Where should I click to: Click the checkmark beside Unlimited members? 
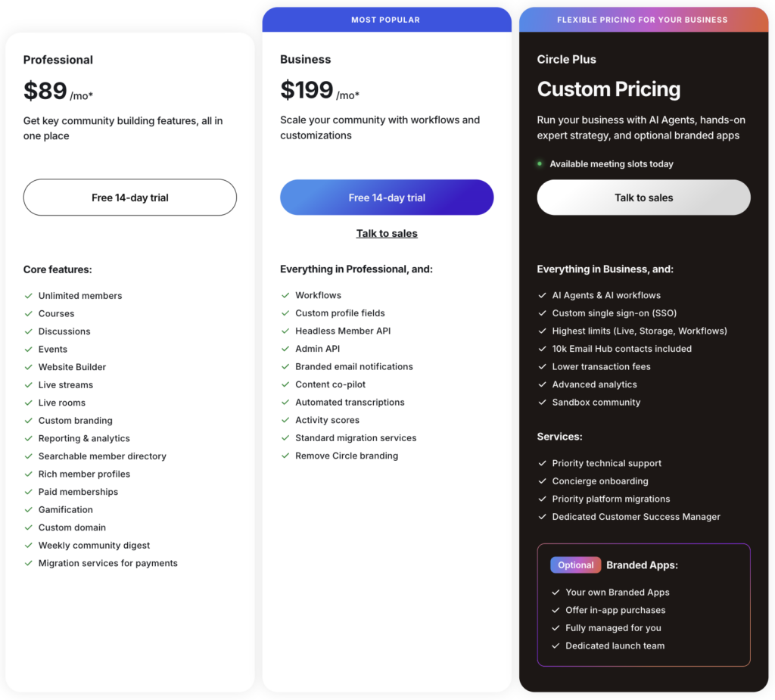[x=28, y=295]
